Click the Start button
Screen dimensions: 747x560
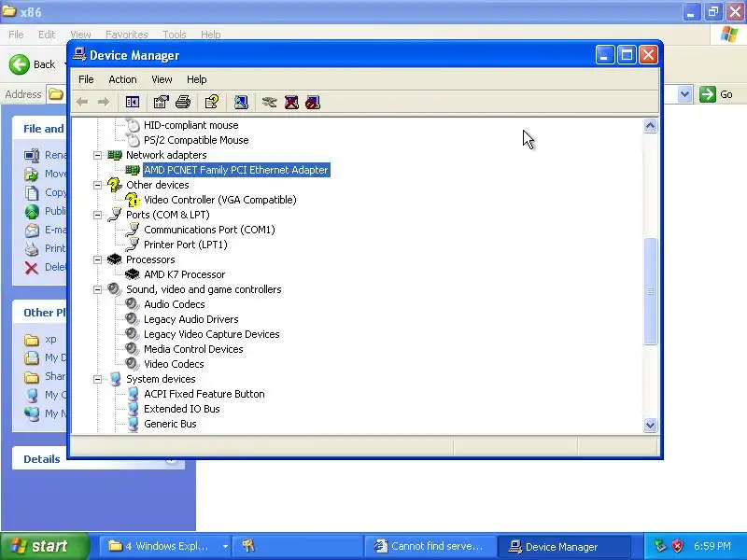tap(45, 546)
